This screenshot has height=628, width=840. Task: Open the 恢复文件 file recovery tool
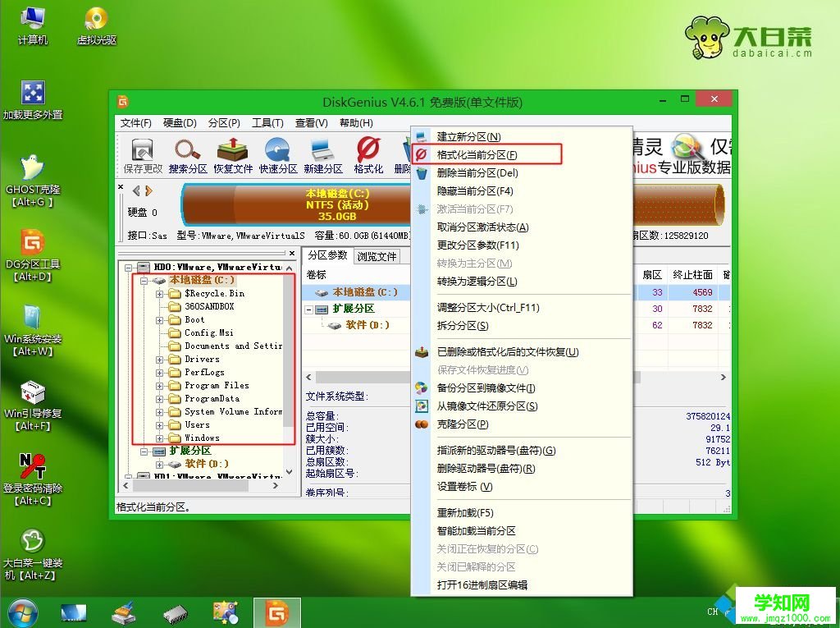click(231, 153)
